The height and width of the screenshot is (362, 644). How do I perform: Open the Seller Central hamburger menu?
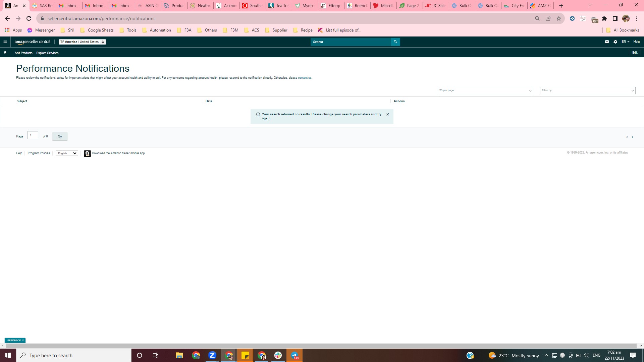[5, 42]
